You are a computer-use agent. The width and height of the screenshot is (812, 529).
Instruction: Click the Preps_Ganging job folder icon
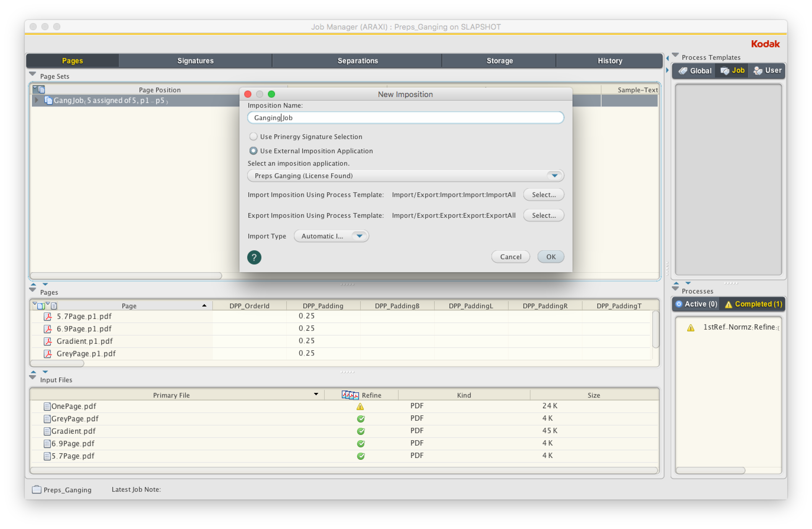[36, 489]
